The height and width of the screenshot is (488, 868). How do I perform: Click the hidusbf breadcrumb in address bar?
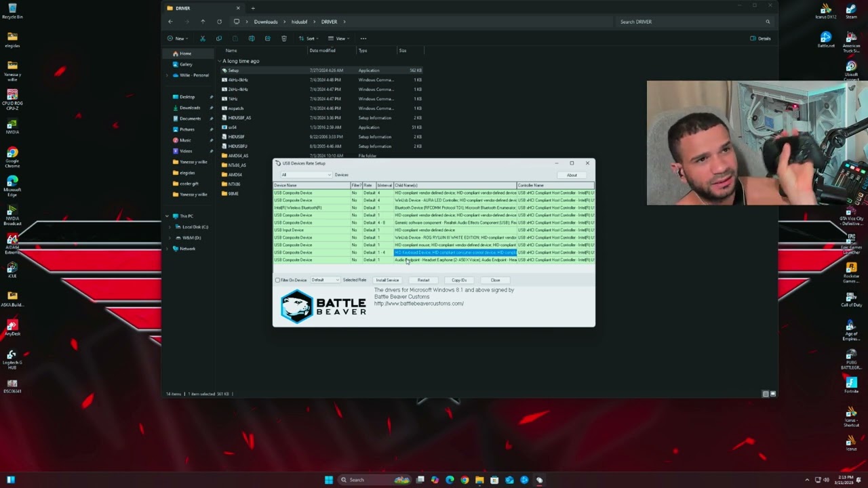300,22
